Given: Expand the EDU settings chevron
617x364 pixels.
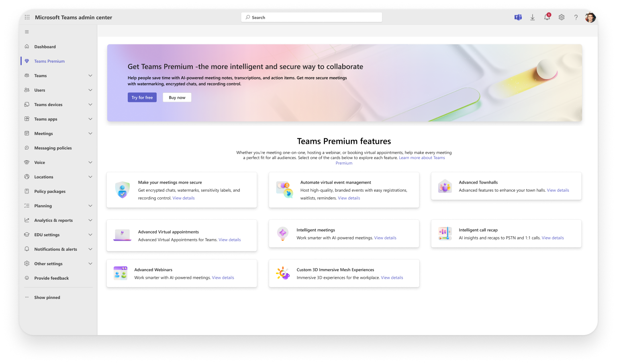Looking at the screenshot, I should (90, 235).
